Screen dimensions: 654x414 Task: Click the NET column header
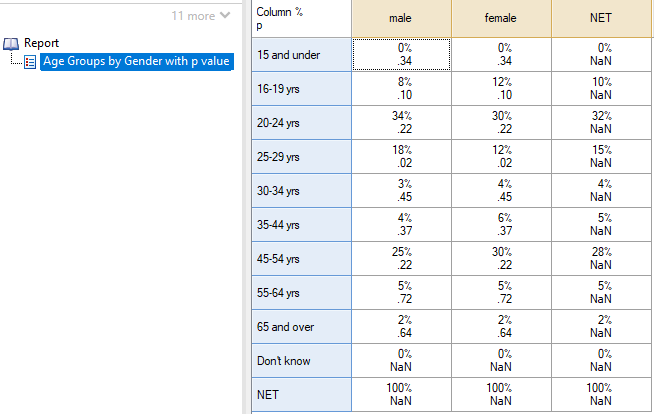coord(601,18)
